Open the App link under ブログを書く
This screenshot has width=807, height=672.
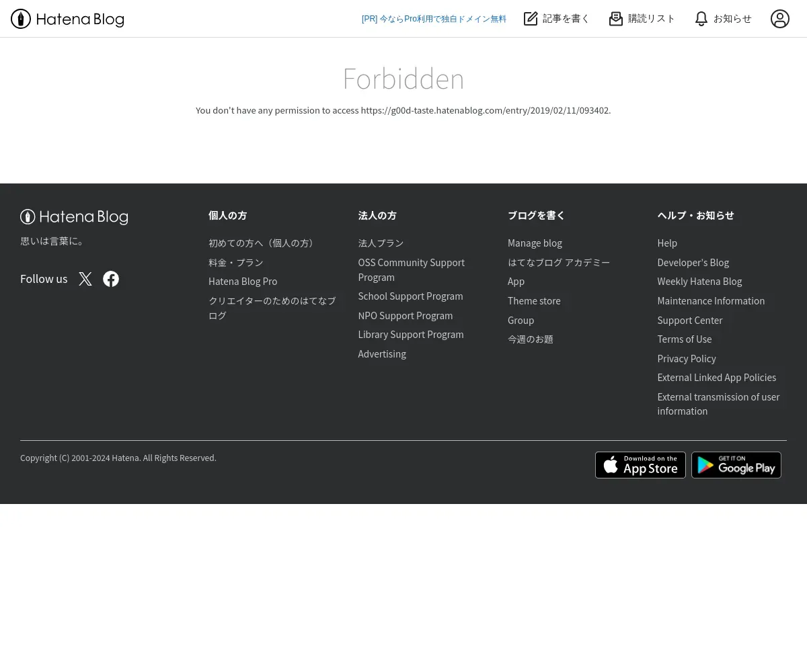(x=516, y=282)
